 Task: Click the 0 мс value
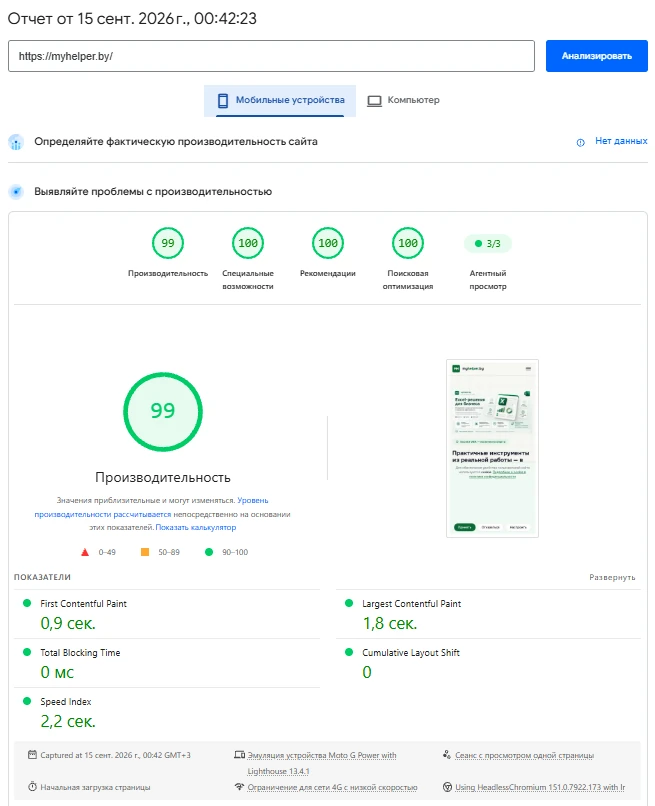[x=57, y=672]
